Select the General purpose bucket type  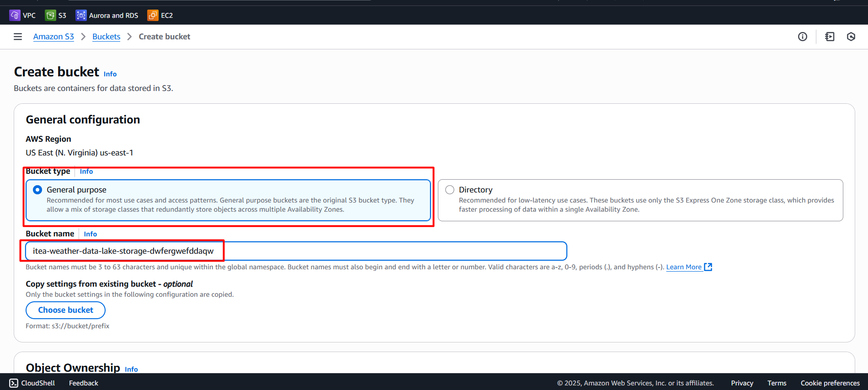(x=38, y=190)
